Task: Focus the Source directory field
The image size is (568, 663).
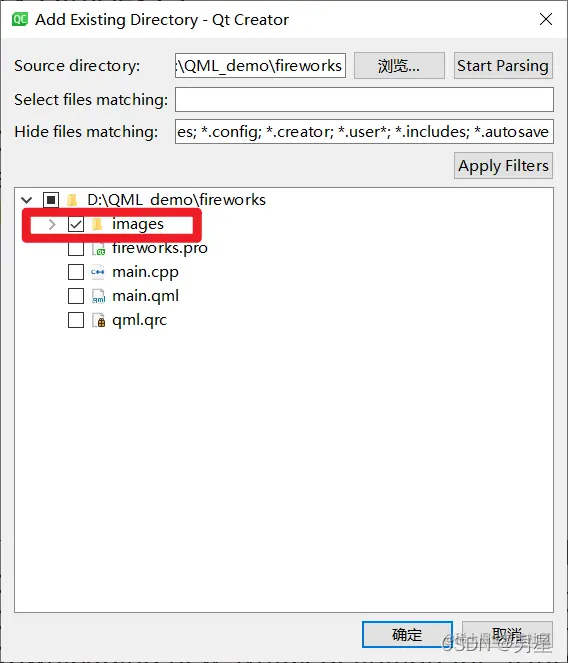Action: tap(260, 66)
